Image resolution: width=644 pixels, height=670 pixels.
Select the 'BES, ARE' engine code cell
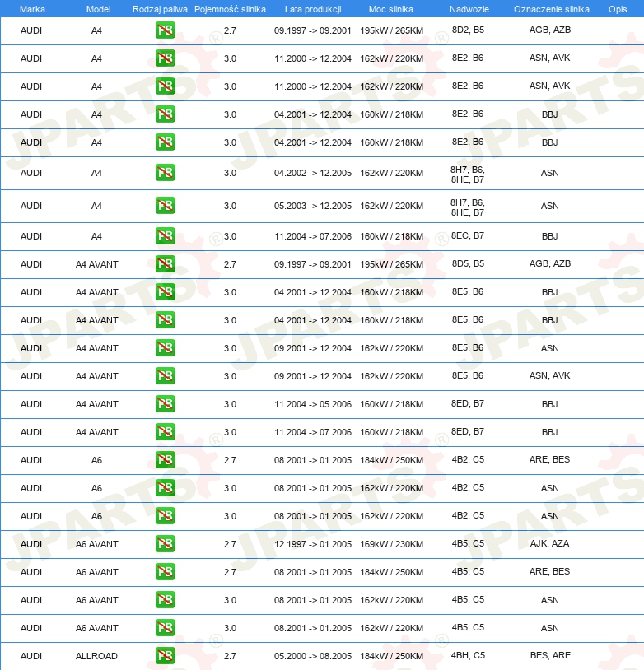coord(550,655)
